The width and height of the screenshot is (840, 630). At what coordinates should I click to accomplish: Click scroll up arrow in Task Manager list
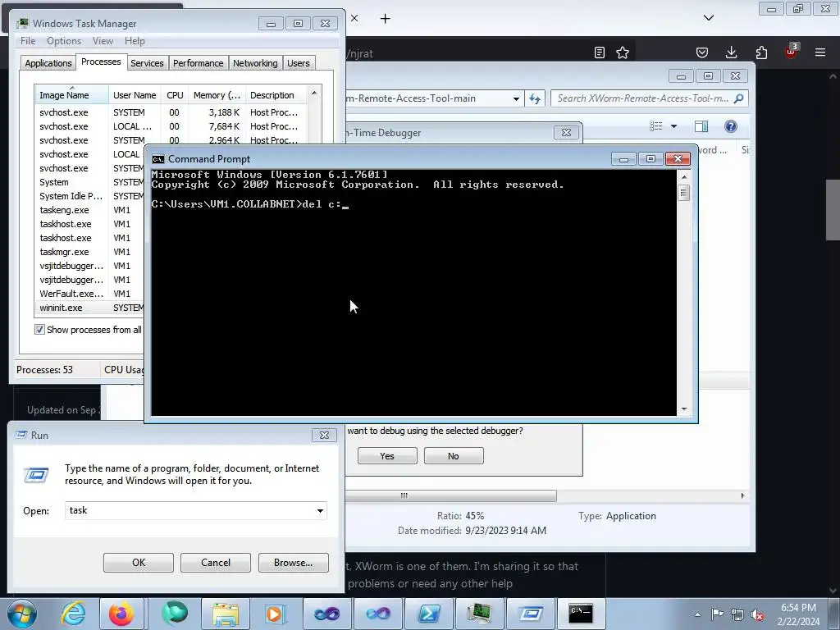point(314,93)
